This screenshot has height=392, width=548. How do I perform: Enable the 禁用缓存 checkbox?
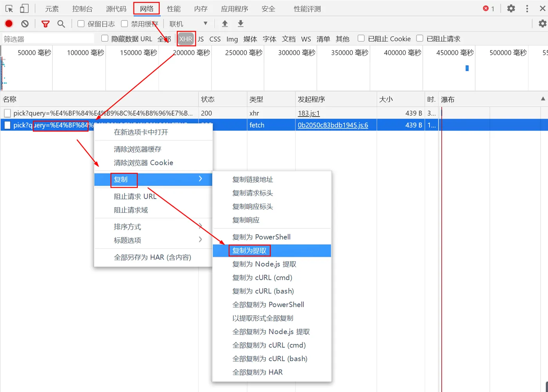click(x=124, y=24)
